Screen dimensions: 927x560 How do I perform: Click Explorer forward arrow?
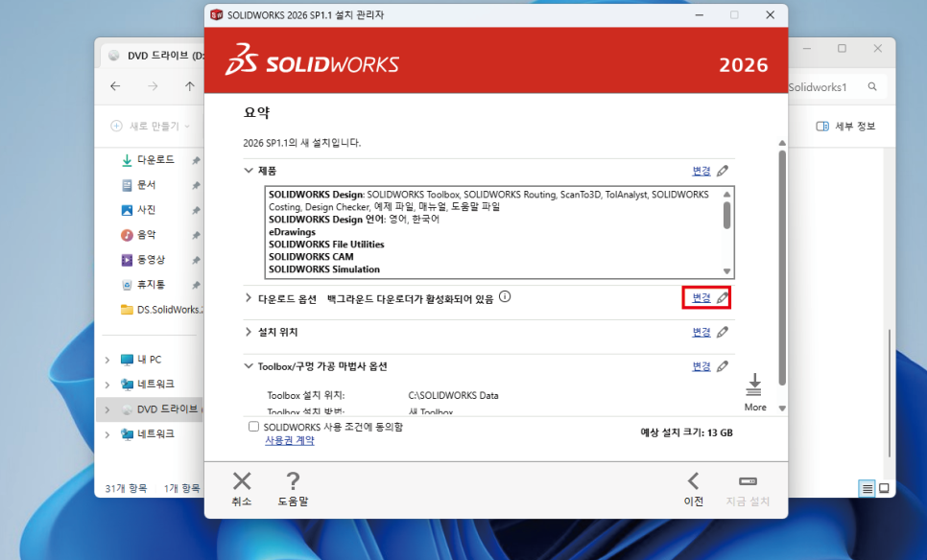pyautogui.click(x=153, y=86)
